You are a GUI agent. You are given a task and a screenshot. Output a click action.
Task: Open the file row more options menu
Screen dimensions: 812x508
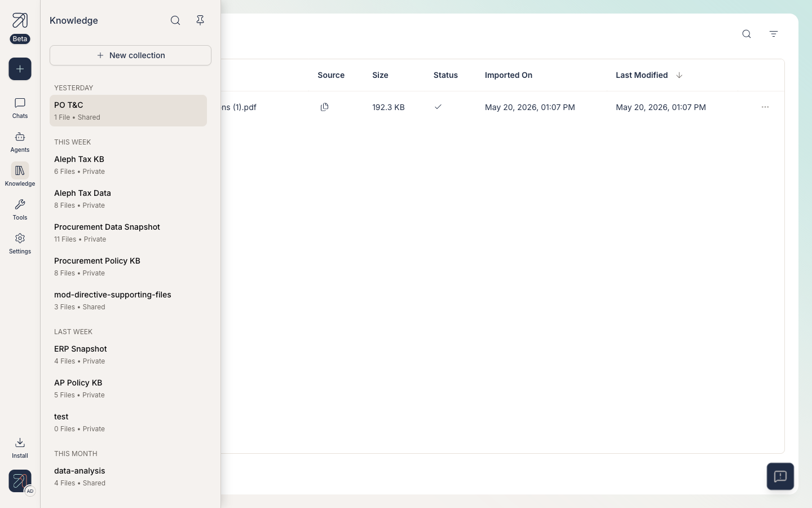point(765,107)
